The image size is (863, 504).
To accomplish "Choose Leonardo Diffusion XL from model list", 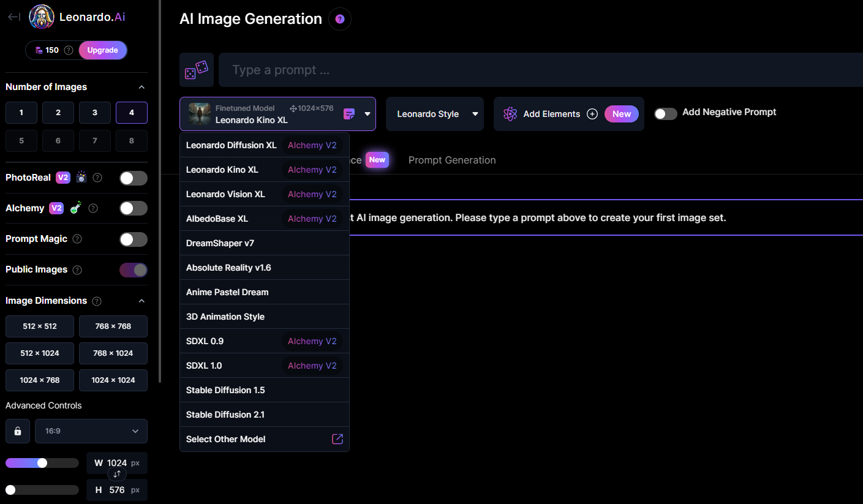I will [x=265, y=145].
